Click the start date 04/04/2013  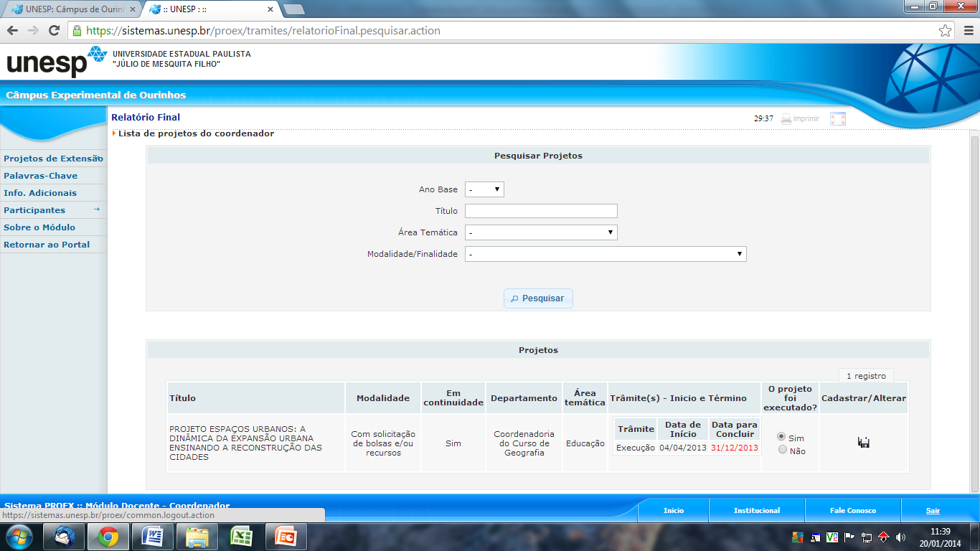[x=683, y=448]
